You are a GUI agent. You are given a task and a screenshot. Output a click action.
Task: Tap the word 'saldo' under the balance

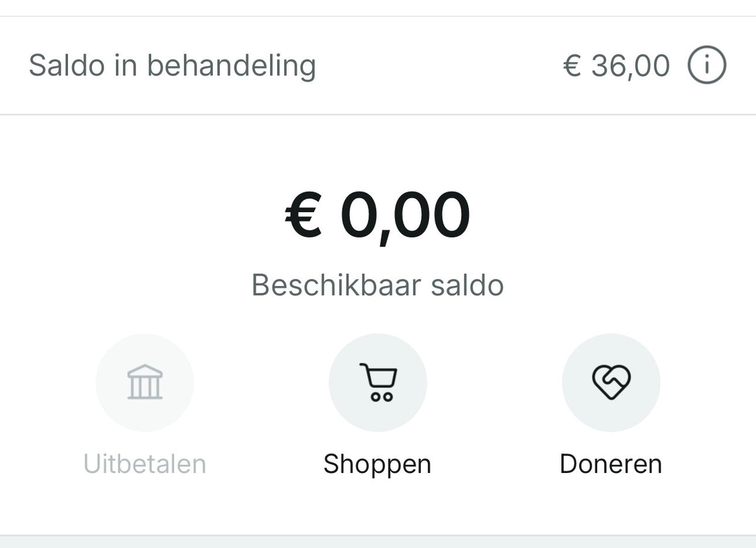tap(467, 285)
